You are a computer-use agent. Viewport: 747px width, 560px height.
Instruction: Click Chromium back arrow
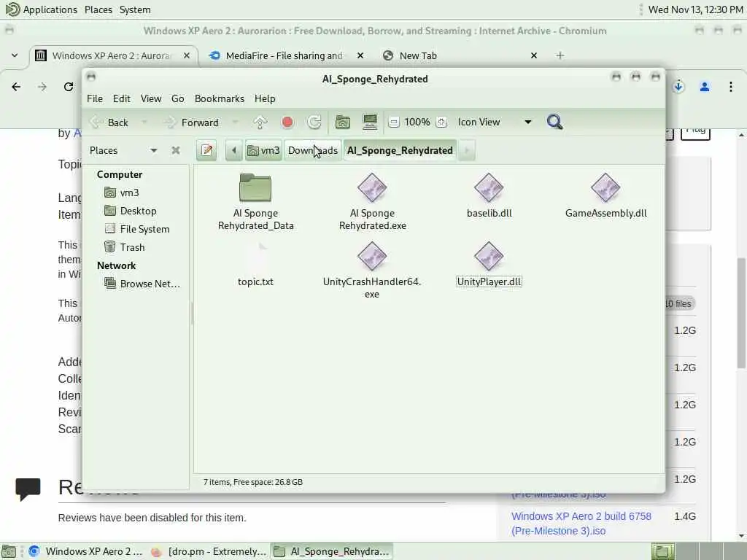[x=16, y=87]
